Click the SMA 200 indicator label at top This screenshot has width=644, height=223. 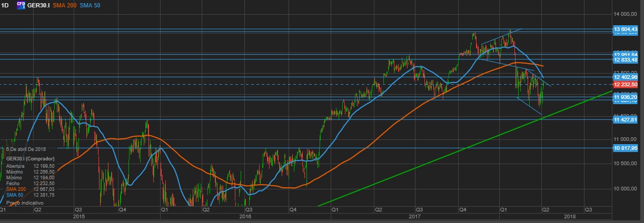tap(64, 4)
